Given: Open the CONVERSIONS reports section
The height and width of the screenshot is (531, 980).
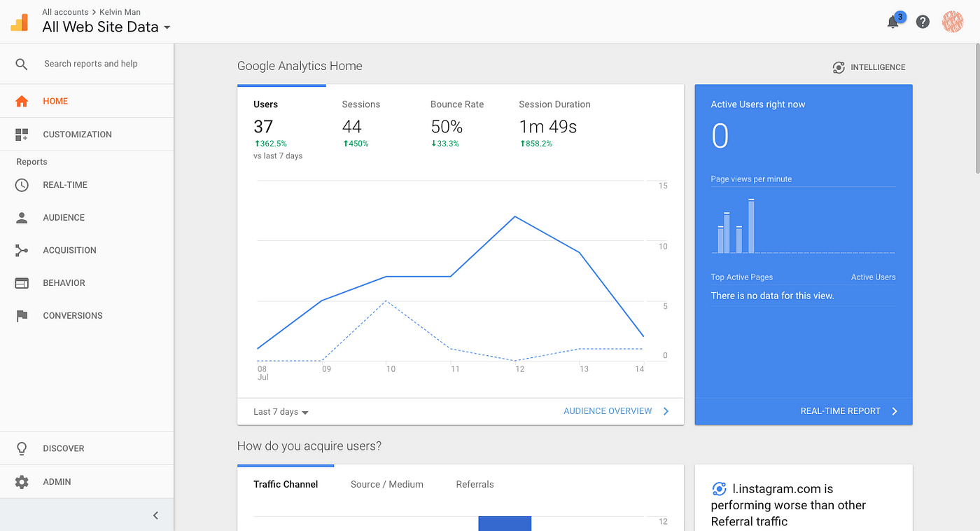Looking at the screenshot, I should click(x=87, y=316).
